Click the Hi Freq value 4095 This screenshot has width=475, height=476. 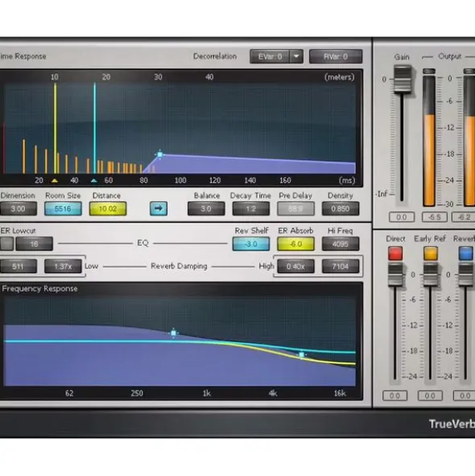tap(341, 244)
